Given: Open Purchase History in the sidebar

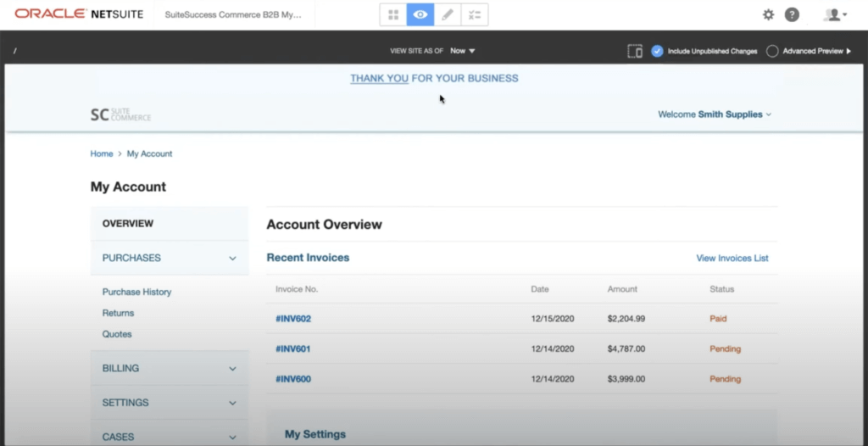Looking at the screenshot, I should click(x=136, y=292).
